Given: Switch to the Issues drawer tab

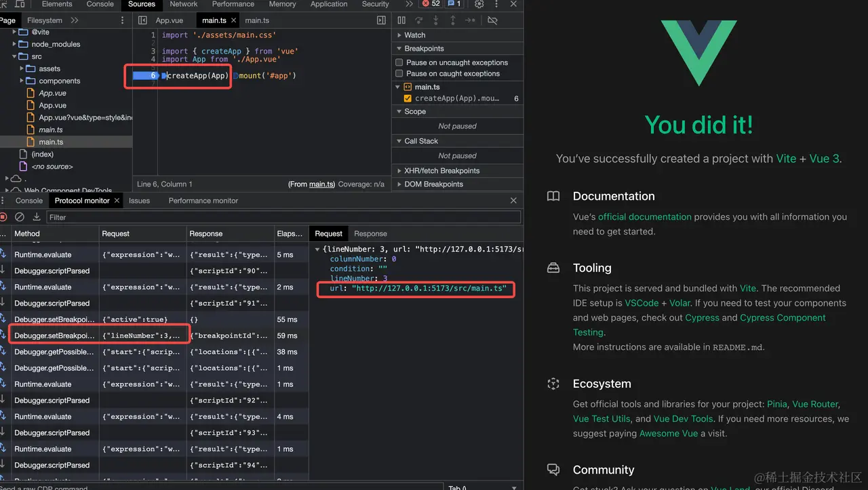Looking at the screenshot, I should 139,201.
